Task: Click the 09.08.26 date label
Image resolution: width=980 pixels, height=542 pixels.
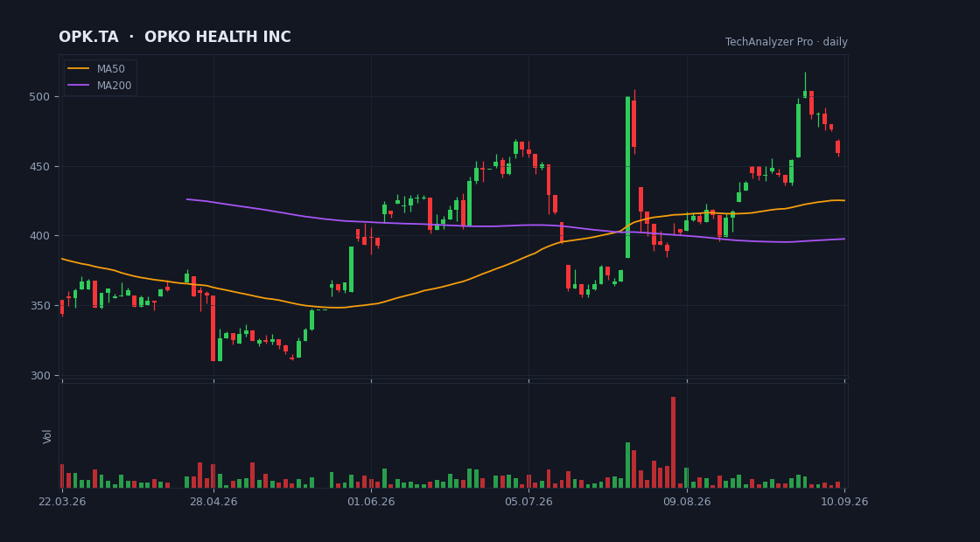Action: 687,502
